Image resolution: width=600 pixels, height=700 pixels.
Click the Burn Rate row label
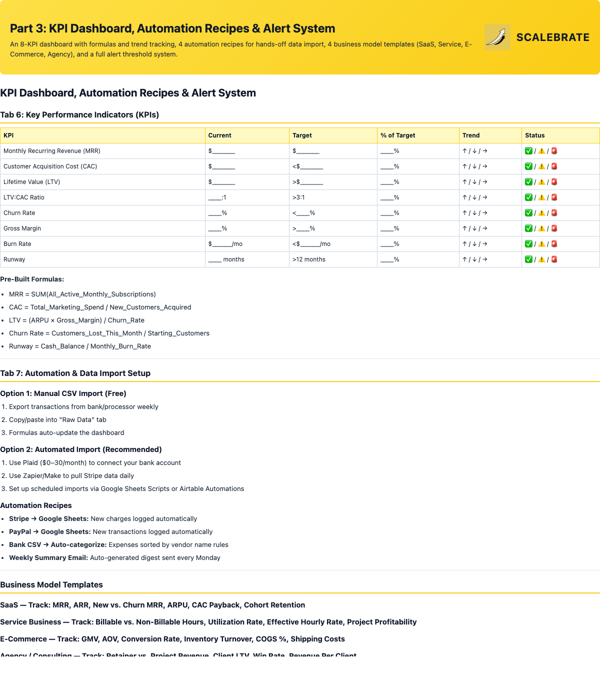coord(17,244)
